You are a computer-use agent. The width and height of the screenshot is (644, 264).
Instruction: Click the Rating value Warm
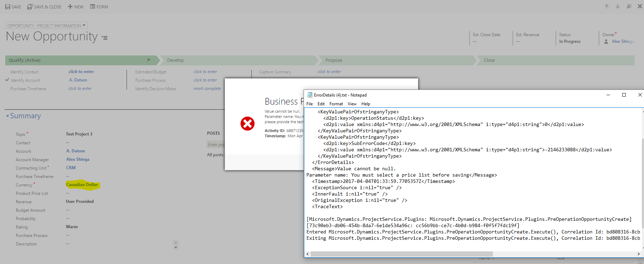click(x=72, y=227)
